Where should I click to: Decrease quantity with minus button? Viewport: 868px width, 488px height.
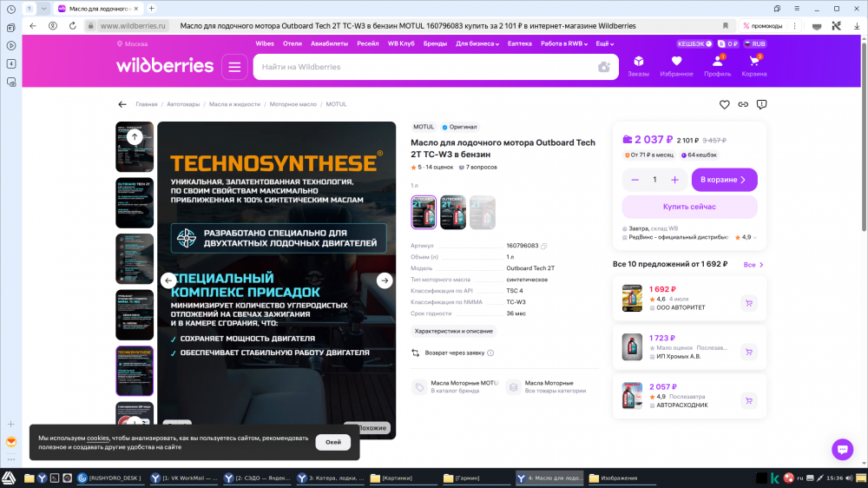click(635, 180)
